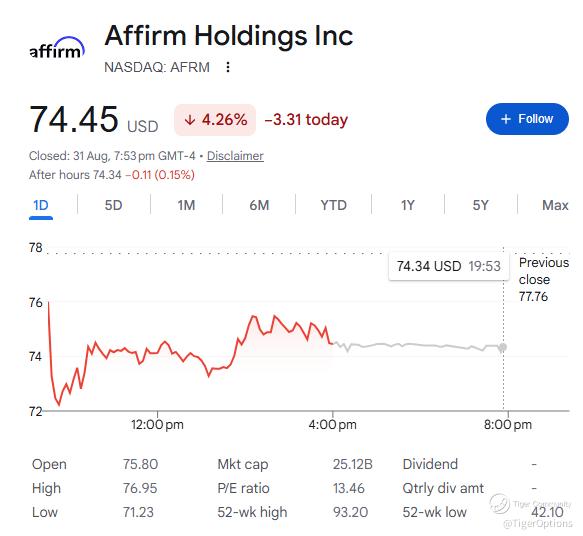Viewport: 583px width, 536px height.
Task: Click the plus icon in Follow button
Action: pyautogui.click(x=506, y=119)
